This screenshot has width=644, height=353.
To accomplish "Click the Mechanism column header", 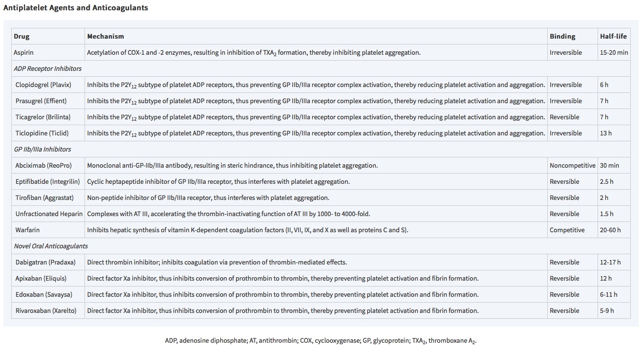I will [x=106, y=36].
